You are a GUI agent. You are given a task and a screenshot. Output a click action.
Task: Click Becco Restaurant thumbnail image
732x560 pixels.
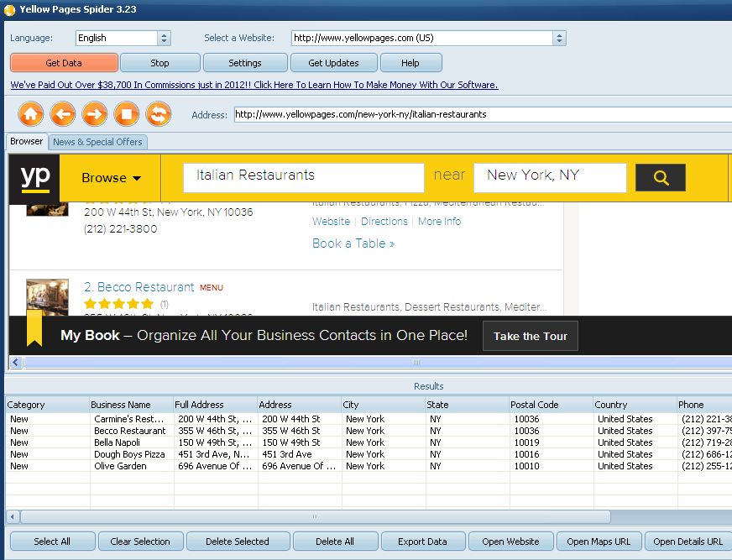47,297
